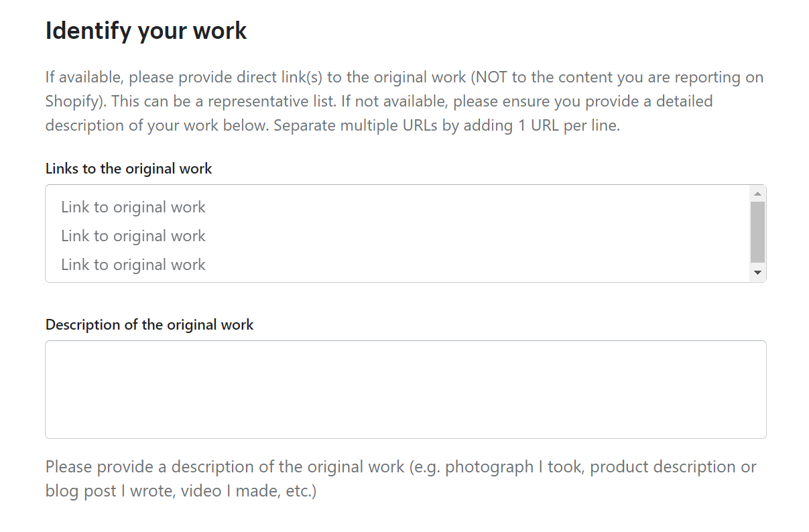Click the "Description of the original work" label

[149, 325]
